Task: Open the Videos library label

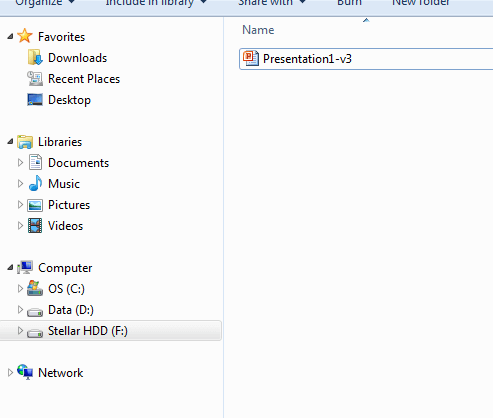Action: click(x=65, y=226)
